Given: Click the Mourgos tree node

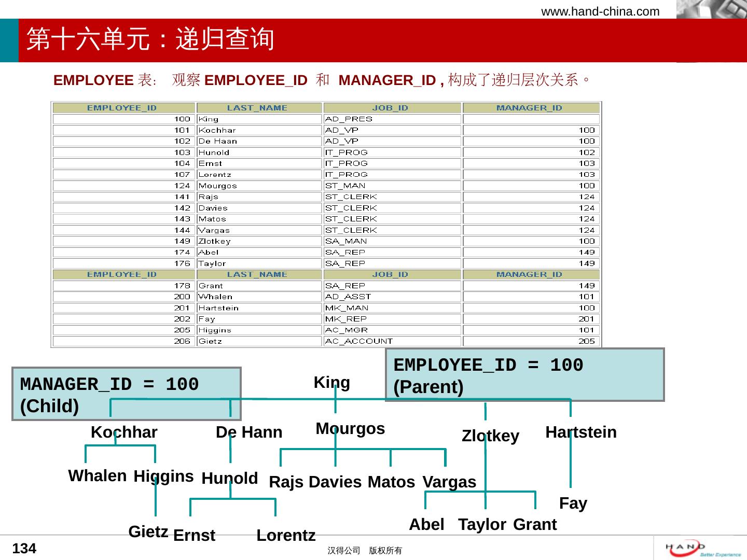Looking at the screenshot, I should (350, 429).
